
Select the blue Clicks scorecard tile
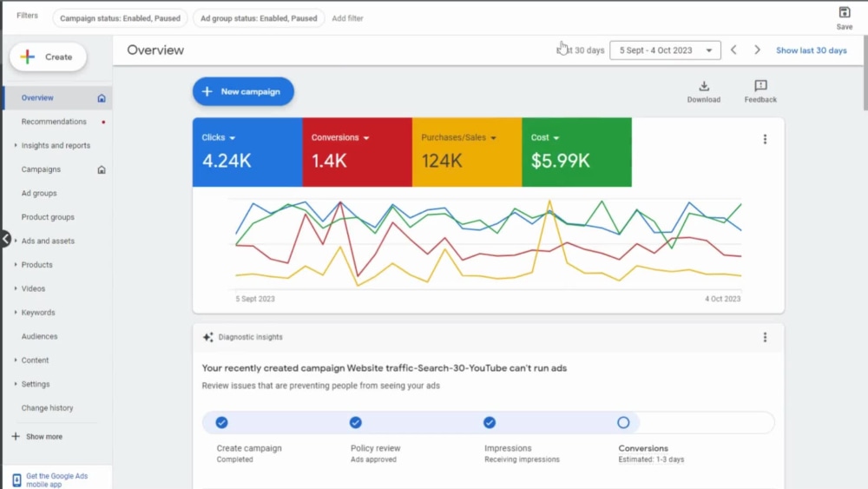247,152
